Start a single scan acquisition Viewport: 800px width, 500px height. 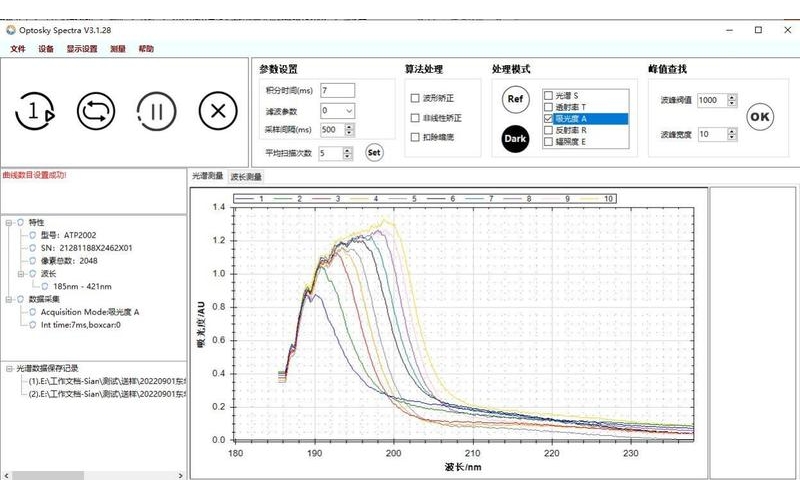(x=34, y=111)
